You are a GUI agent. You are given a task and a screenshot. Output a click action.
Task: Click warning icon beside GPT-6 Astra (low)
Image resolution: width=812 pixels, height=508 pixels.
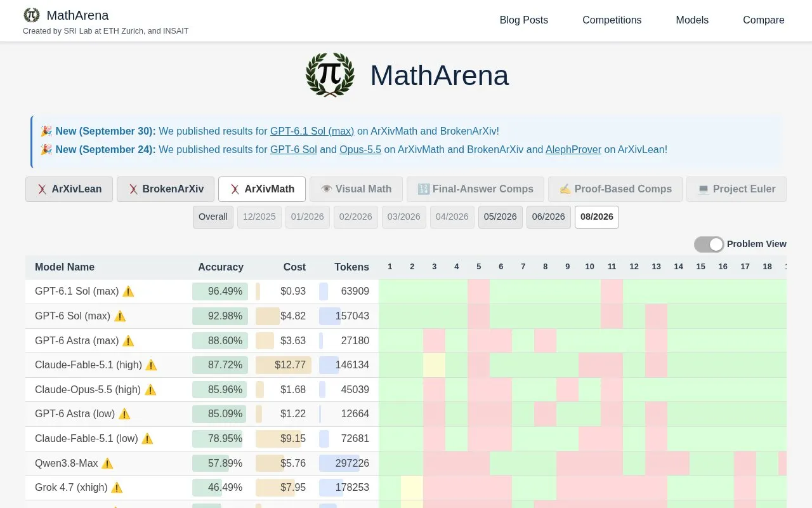(x=124, y=414)
